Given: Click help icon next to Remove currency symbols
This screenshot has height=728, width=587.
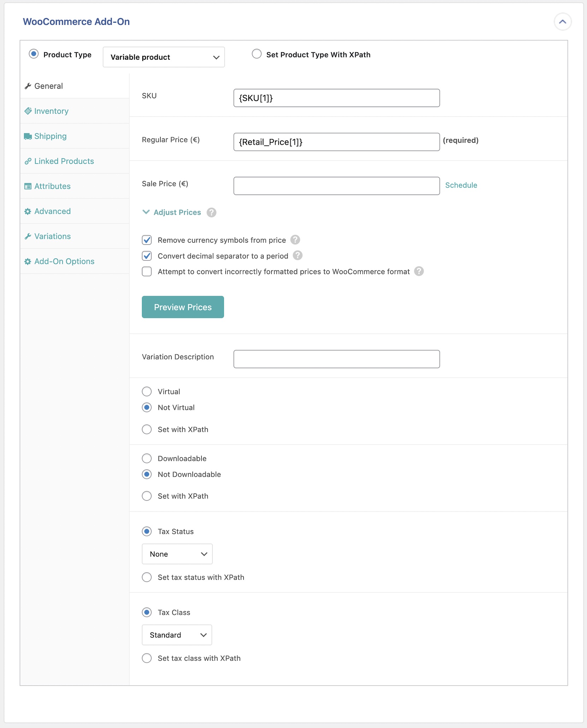Looking at the screenshot, I should click(295, 240).
